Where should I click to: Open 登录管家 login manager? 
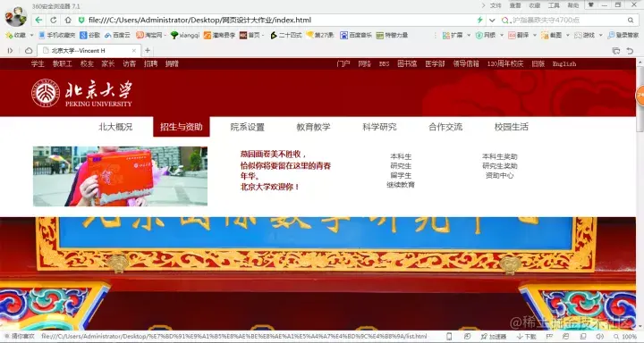(x=623, y=36)
